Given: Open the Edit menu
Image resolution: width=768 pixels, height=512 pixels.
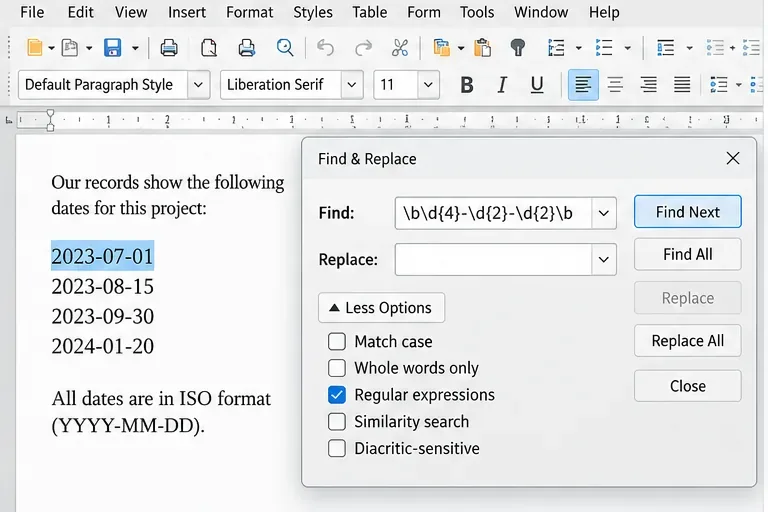Looking at the screenshot, I should [80, 12].
